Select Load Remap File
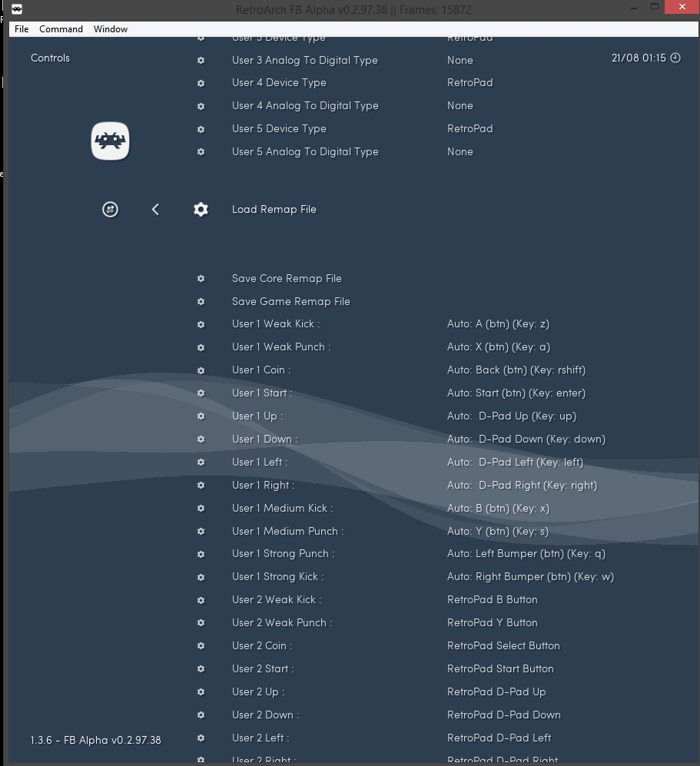700x766 pixels. coord(274,210)
